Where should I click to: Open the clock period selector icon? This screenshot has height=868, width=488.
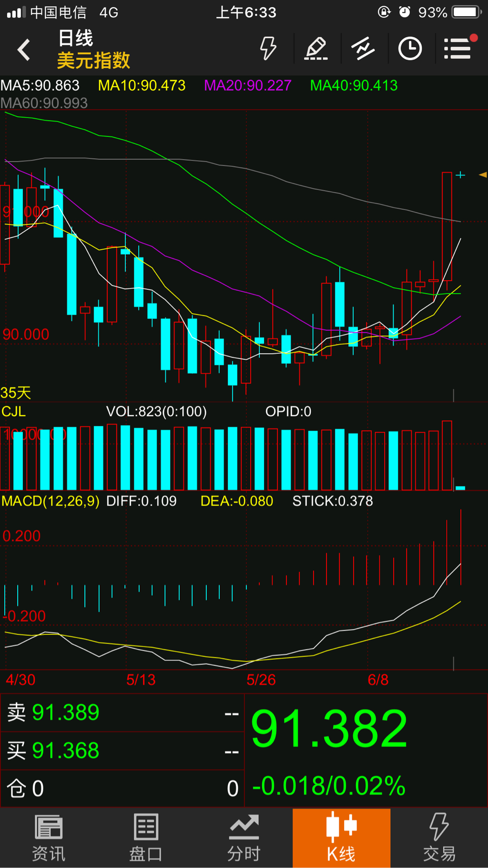[x=410, y=49]
